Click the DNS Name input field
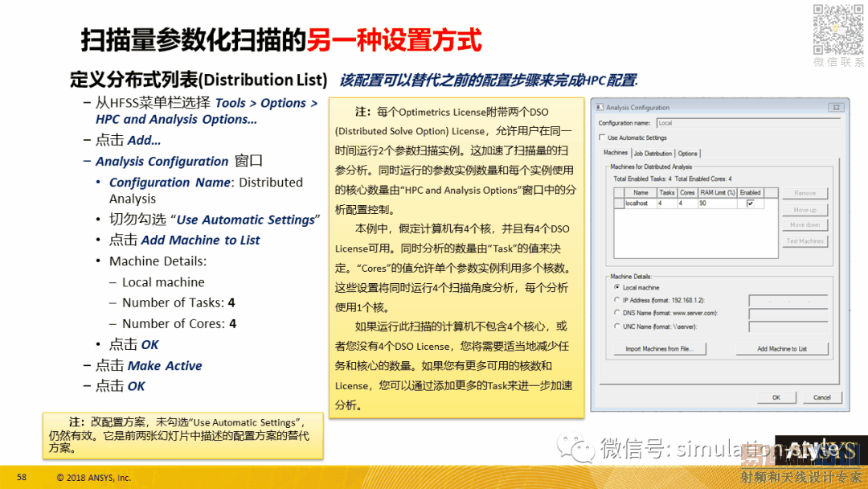This screenshot has width=868, height=489. coord(788,314)
